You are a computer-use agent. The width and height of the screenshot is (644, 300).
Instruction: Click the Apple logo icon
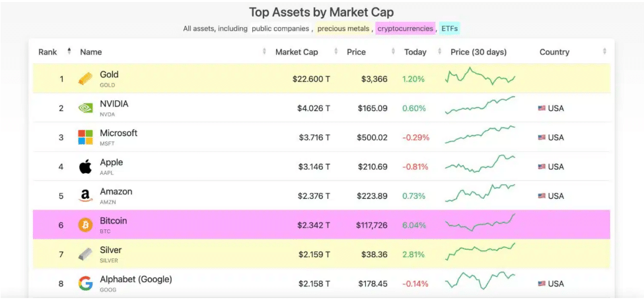[85, 167]
